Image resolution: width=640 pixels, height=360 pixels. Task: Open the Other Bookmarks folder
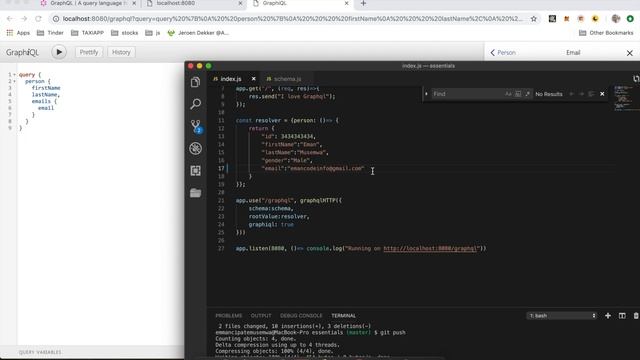606,33
